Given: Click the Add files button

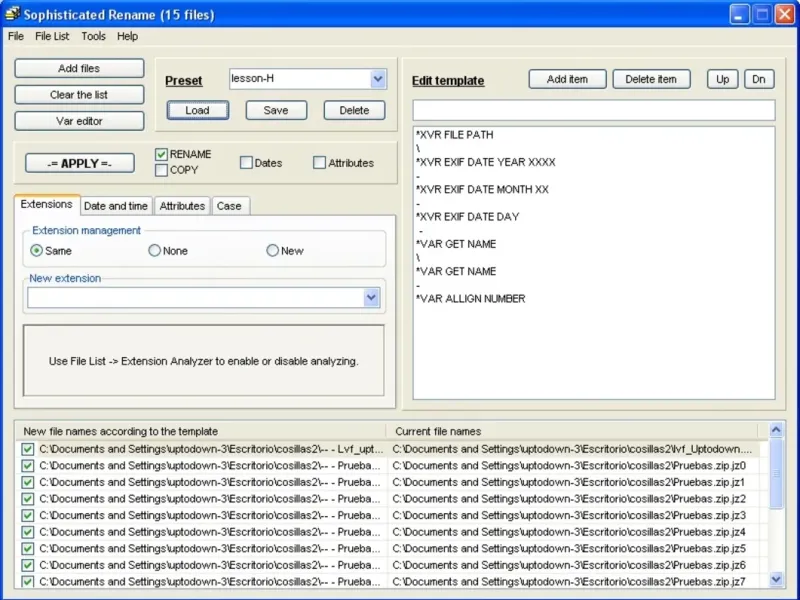Looking at the screenshot, I should (79, 69).
